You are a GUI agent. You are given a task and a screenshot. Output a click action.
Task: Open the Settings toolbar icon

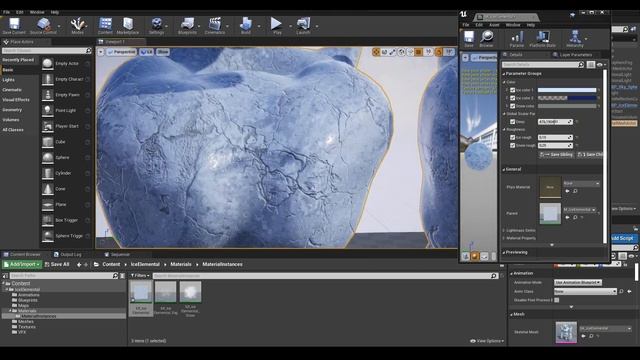156,25
